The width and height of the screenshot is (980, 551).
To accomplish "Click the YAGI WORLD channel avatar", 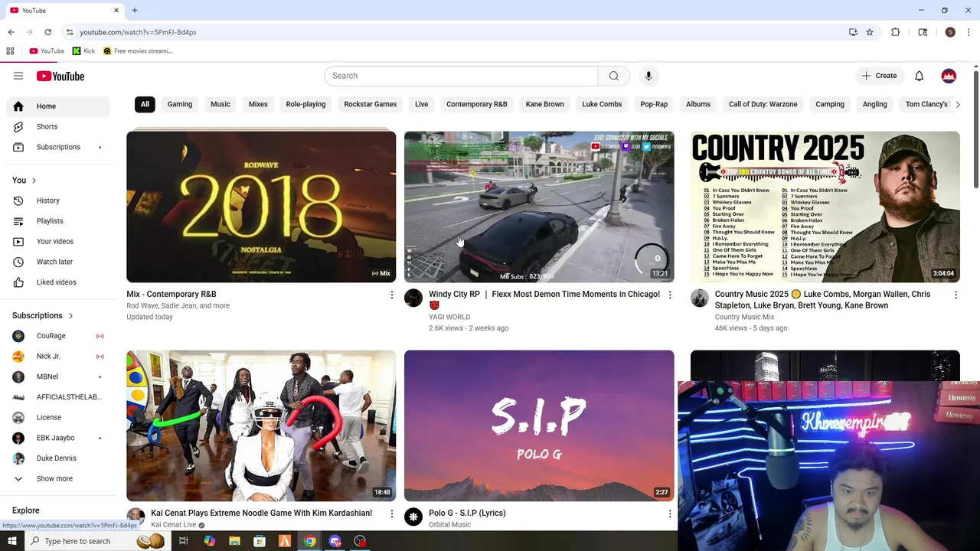I will [413, 298].
